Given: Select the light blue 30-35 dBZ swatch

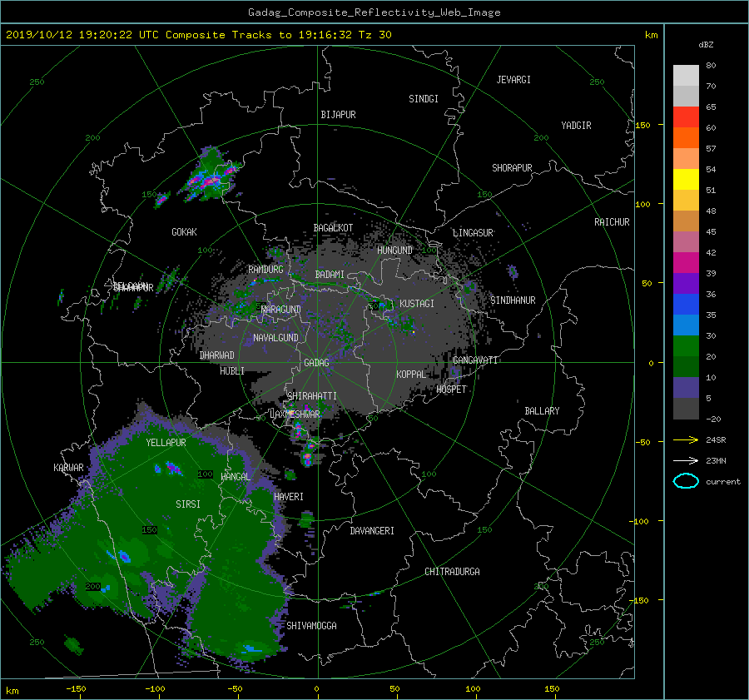Looking at the screenshot, I should [686, 325].
